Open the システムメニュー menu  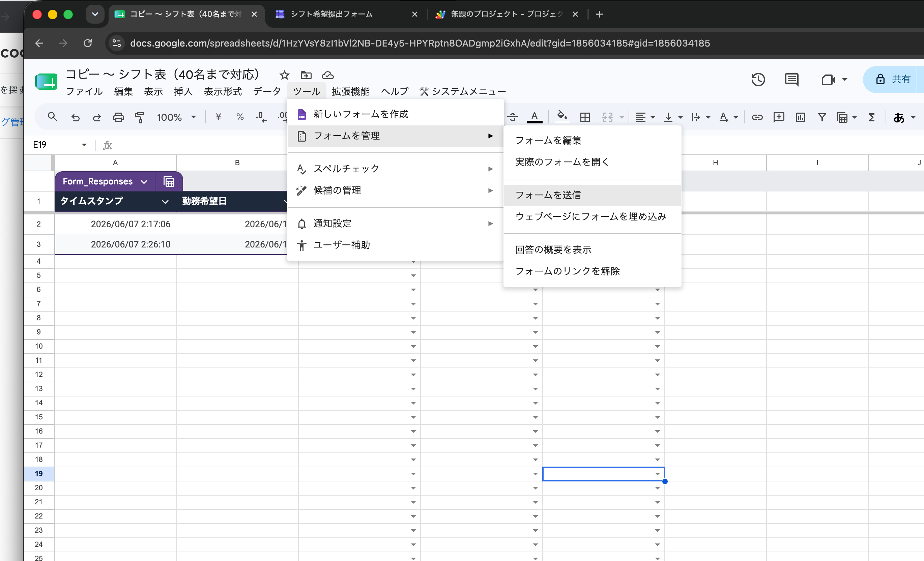pyautogui.click(x=463, y=91)
